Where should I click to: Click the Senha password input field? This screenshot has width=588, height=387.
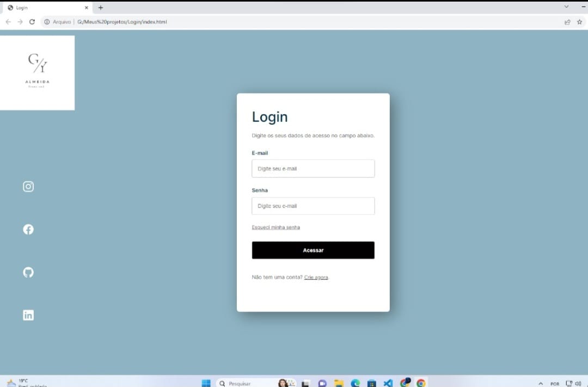(x=313, y=206)
